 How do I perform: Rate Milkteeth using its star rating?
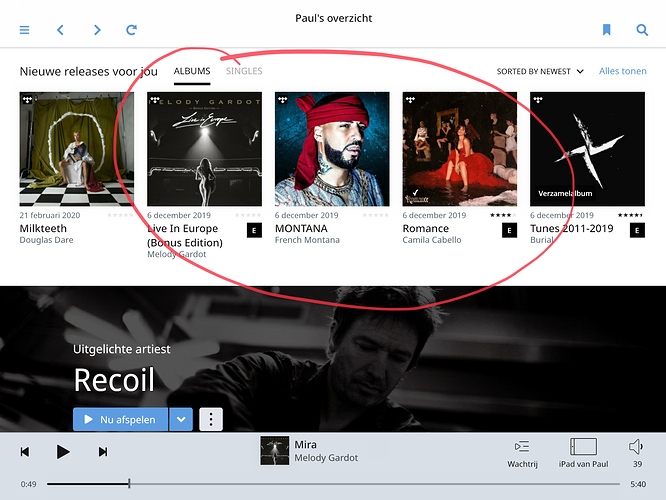(121, 215)
